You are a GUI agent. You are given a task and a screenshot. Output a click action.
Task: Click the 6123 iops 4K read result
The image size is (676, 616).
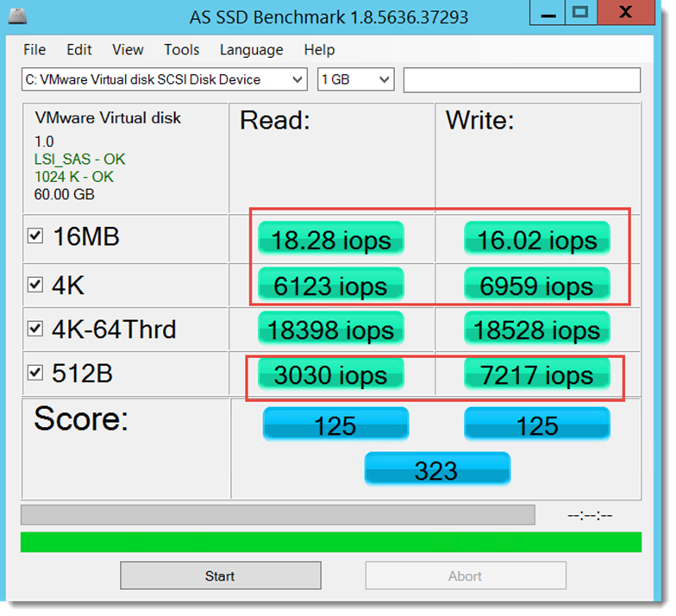331,285
